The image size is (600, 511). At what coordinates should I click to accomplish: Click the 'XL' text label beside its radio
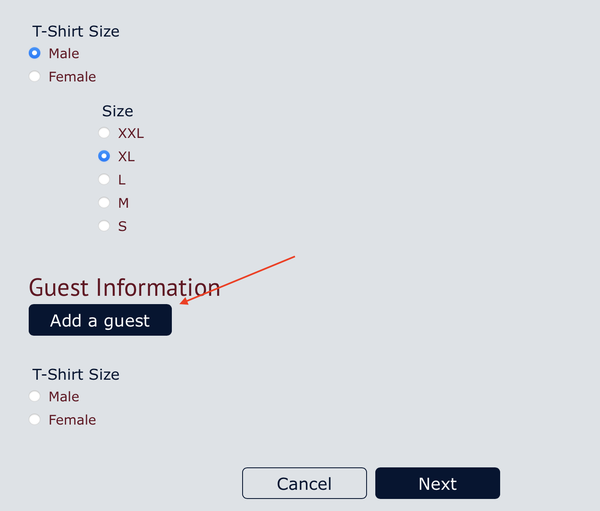(127, 156)
